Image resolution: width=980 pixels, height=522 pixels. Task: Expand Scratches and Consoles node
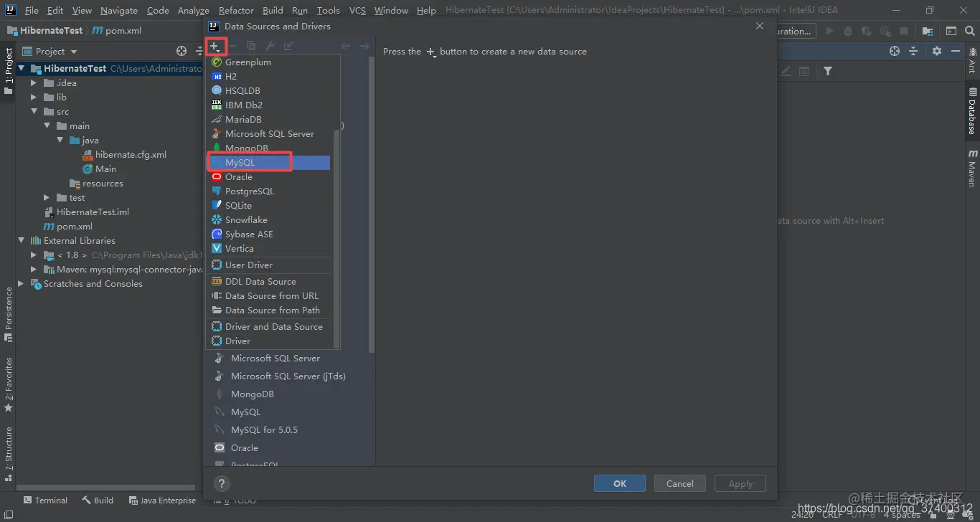pos(22,284)
